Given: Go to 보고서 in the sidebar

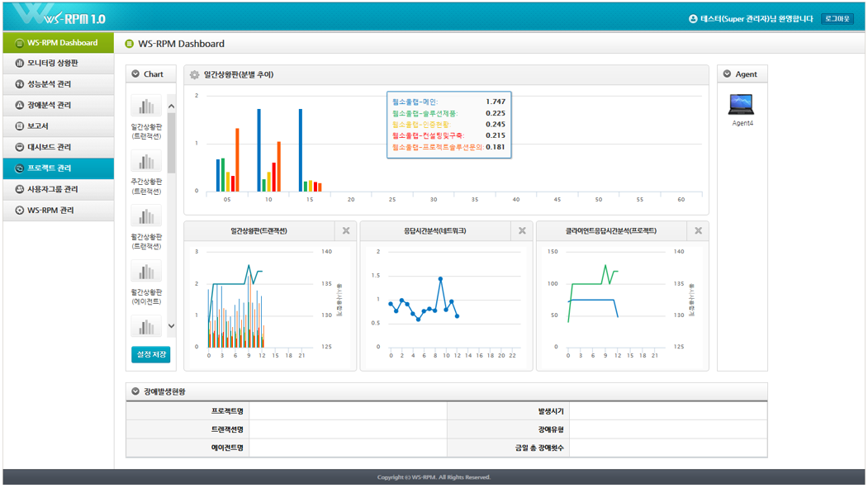Looking at the screenshot, I should click(58, 126).
